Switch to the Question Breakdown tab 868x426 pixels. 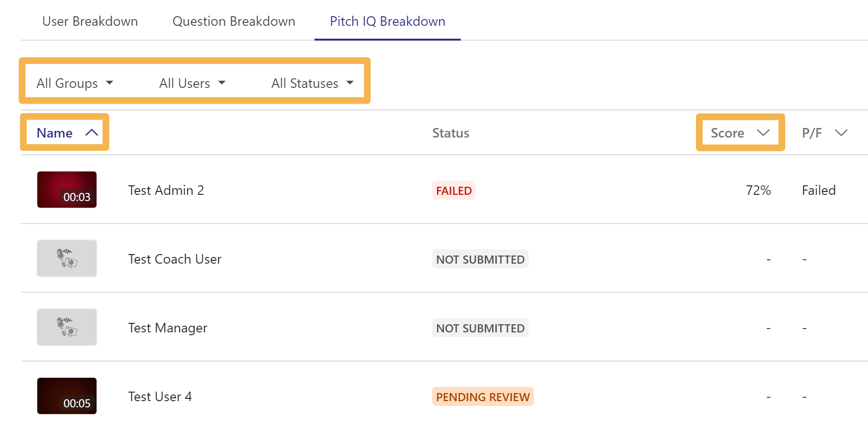(234, 21)
